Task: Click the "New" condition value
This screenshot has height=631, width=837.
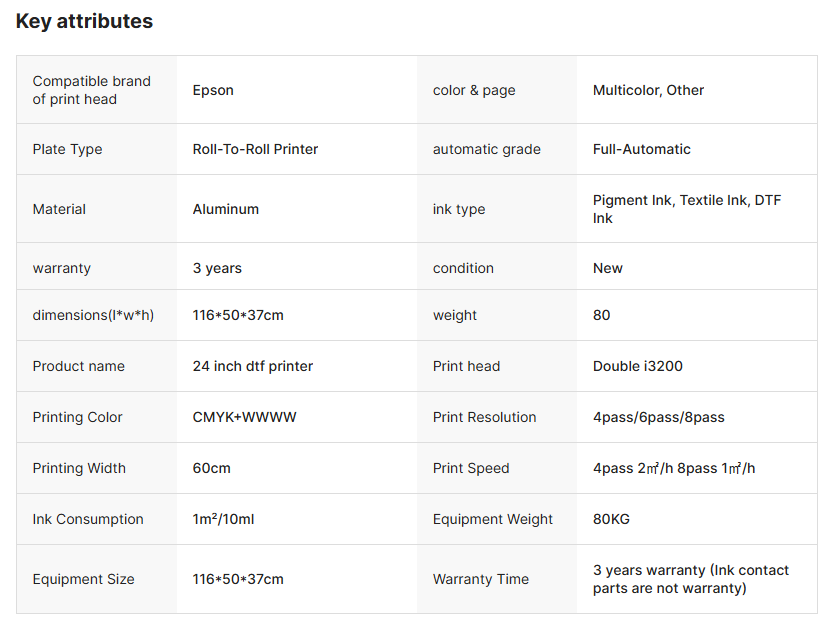Action: pos(607,268)
